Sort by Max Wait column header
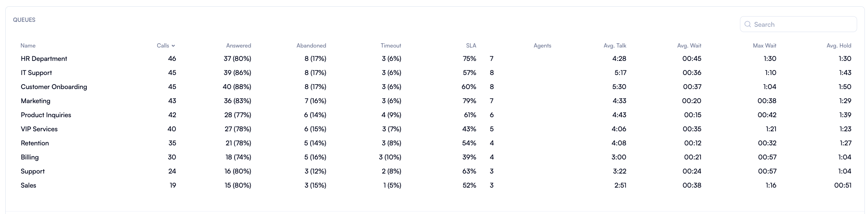 click(764, 46)
